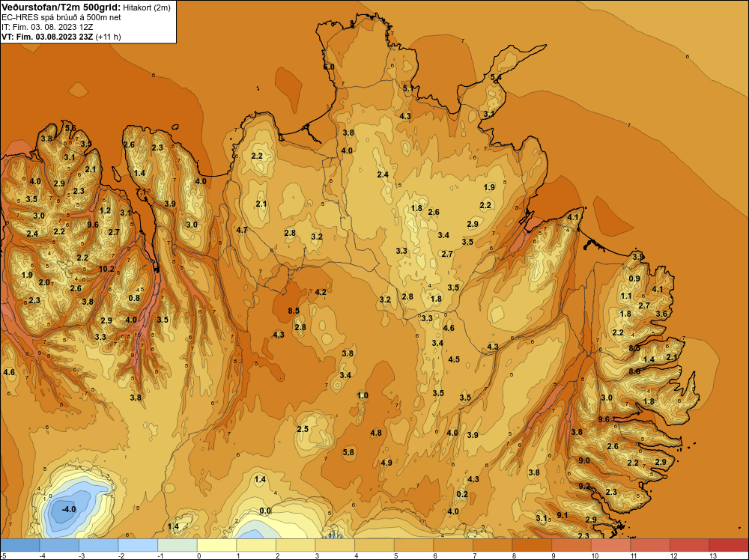Click the legend swatch between 1 and 2
This screenshot has height=560, width=749.
(x=256, y=545)
